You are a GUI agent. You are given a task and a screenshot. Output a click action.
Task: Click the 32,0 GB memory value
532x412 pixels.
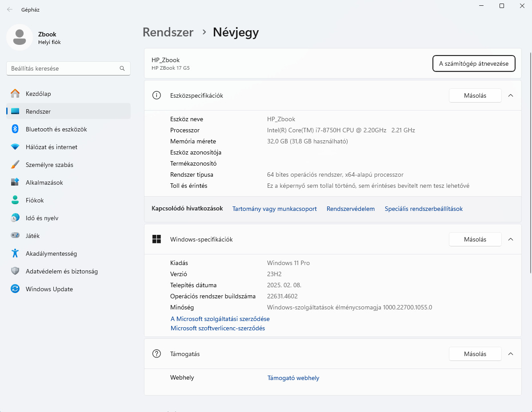tap(308, 141)
